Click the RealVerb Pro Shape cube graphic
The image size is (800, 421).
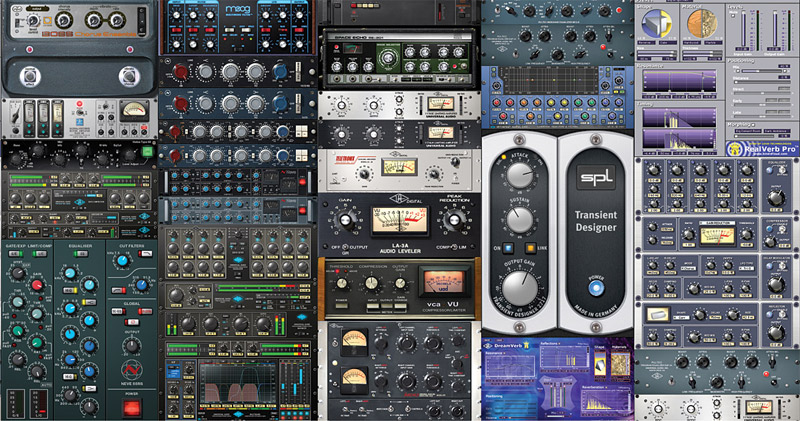(x=656, y=24)
